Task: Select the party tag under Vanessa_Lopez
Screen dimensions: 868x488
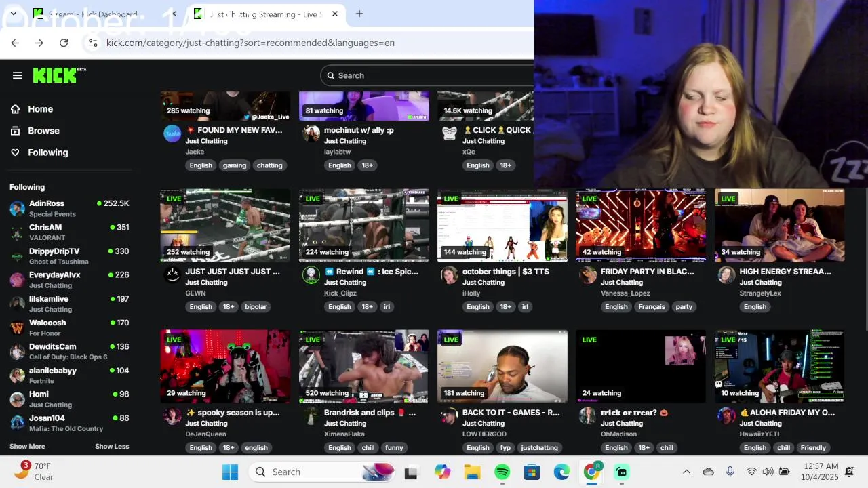Action: (684, 306)
